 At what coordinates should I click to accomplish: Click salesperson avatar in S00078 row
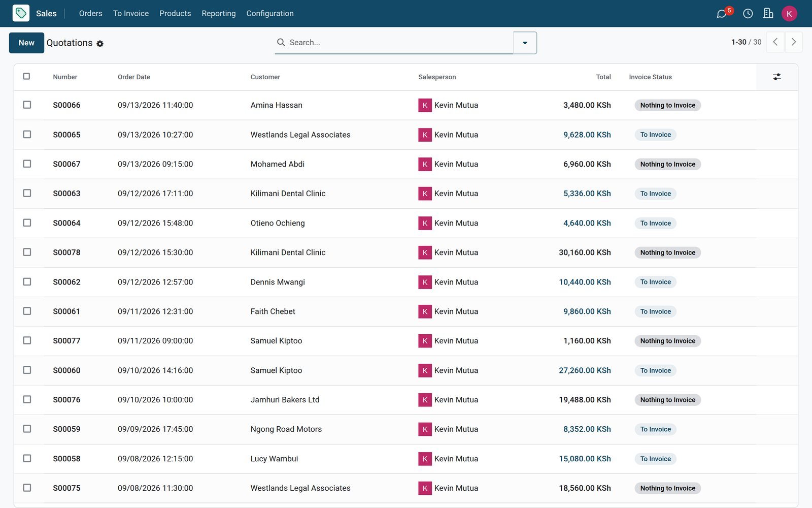(425, 252)
